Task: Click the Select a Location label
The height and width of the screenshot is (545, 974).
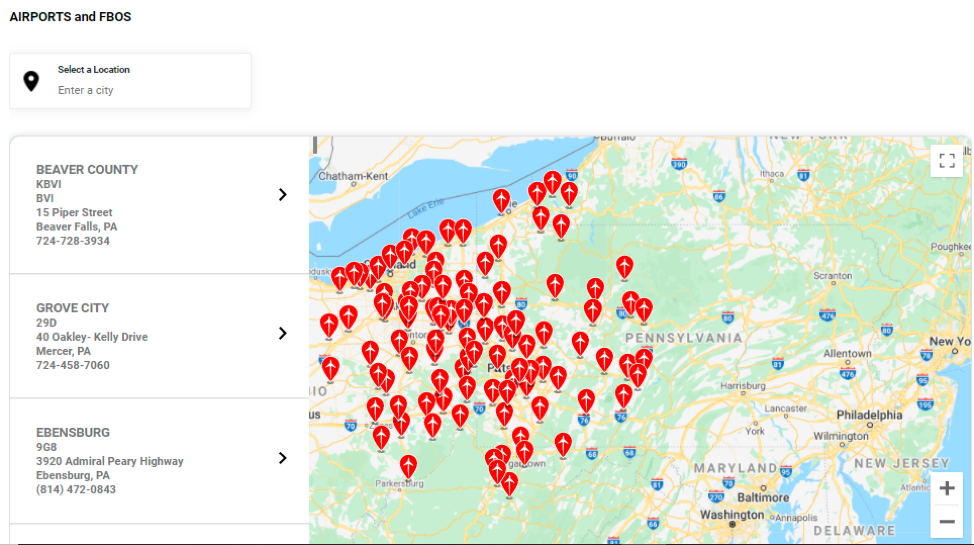Action: pos(94,70)
